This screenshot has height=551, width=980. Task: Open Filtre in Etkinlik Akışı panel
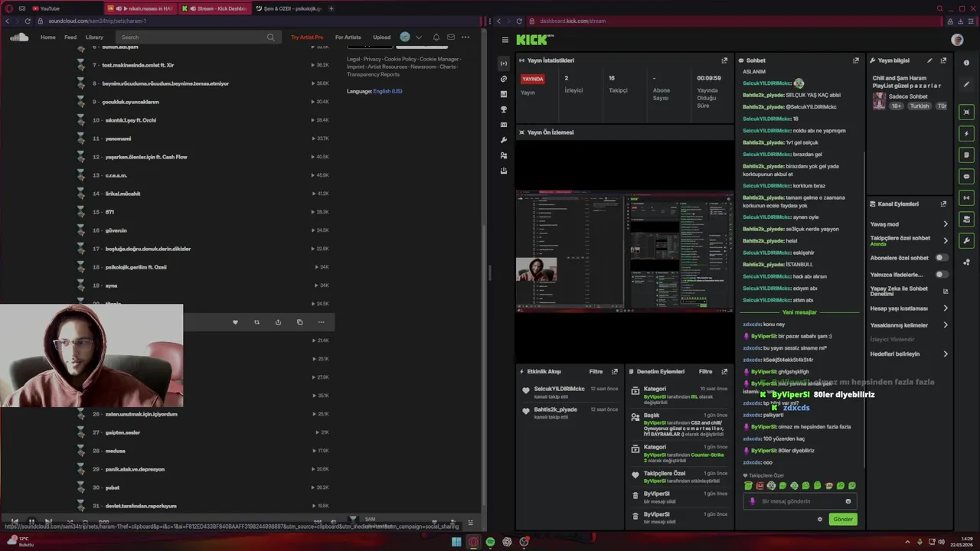pyautogui.click(x=596, y=371)
